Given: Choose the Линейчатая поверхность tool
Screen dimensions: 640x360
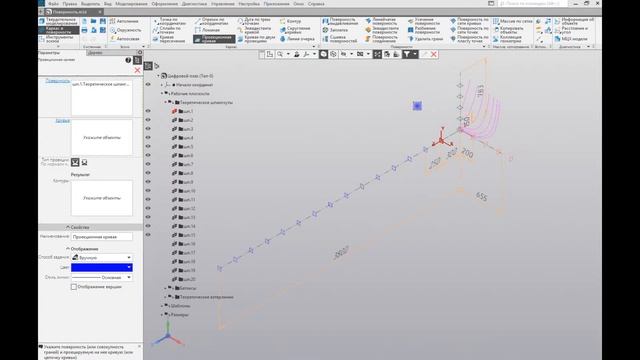Looking at the screenshot, I should click(381, 21).
